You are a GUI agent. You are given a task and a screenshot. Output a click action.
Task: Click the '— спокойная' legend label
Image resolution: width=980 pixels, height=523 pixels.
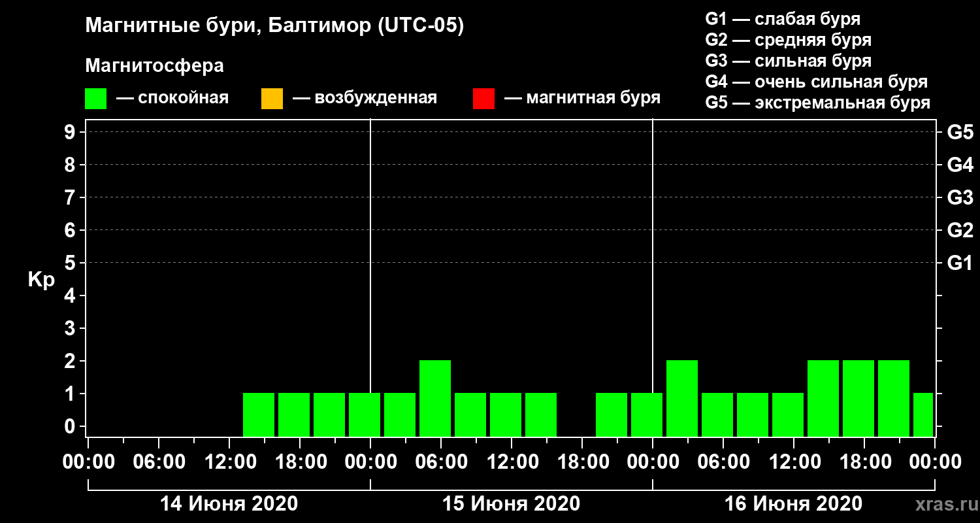[172, 98]
